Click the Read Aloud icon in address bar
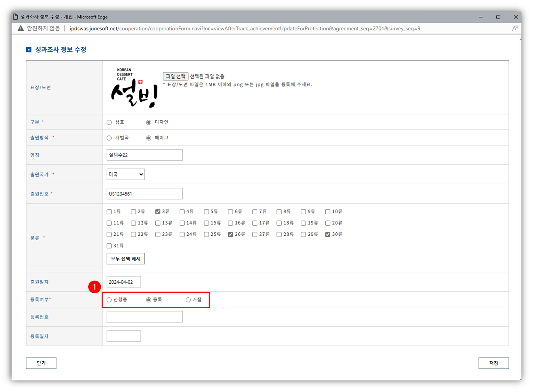Screen dimensions: 533x392 click(x=515, y=28)
